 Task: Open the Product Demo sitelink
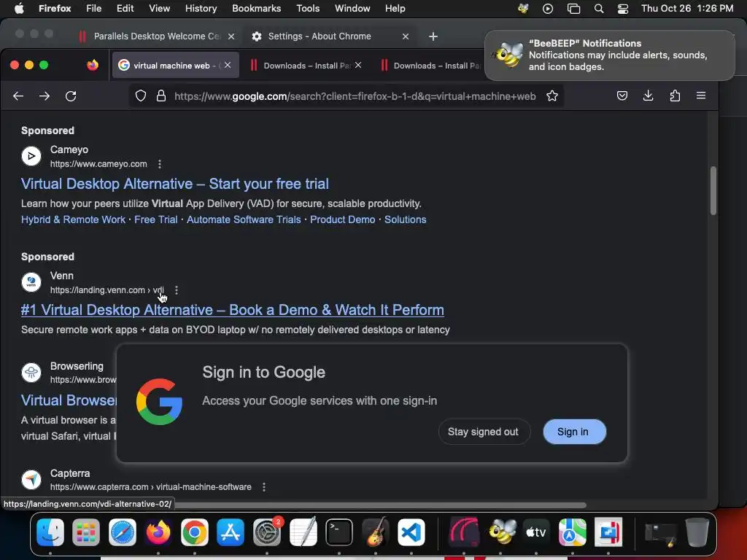343,219
